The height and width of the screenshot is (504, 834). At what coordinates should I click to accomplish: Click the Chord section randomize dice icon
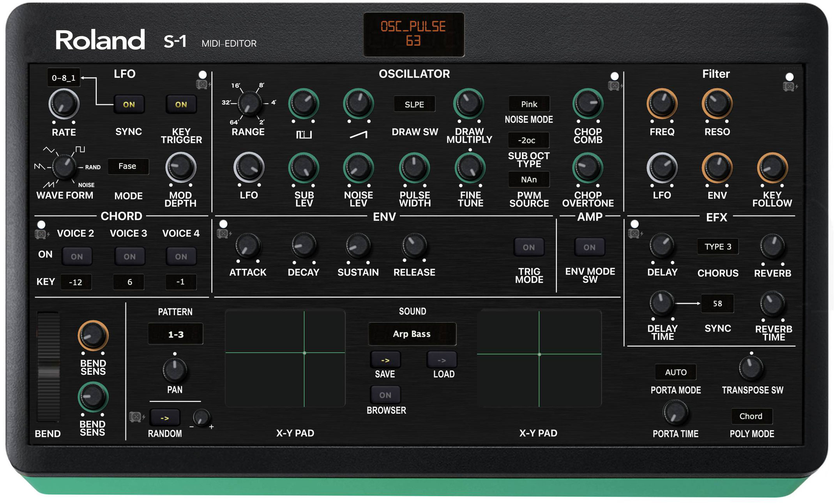[41, 234]
